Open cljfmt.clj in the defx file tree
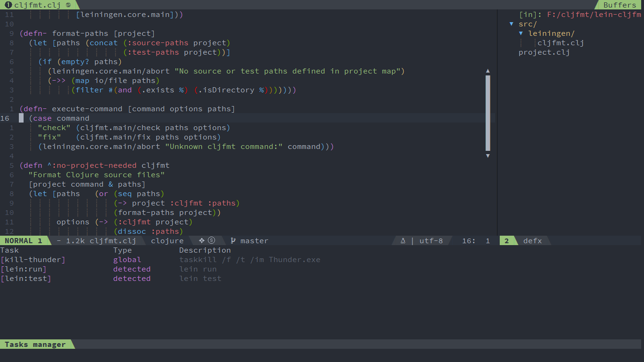Image resolution: width=644 pixels, height=362 pixels. [x=561, y=43]
